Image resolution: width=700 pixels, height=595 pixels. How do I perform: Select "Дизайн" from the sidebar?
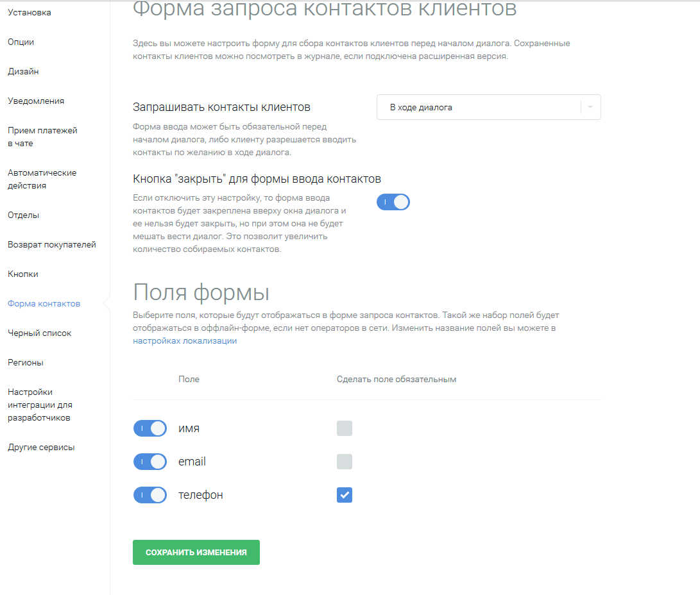tap(23, 72)
